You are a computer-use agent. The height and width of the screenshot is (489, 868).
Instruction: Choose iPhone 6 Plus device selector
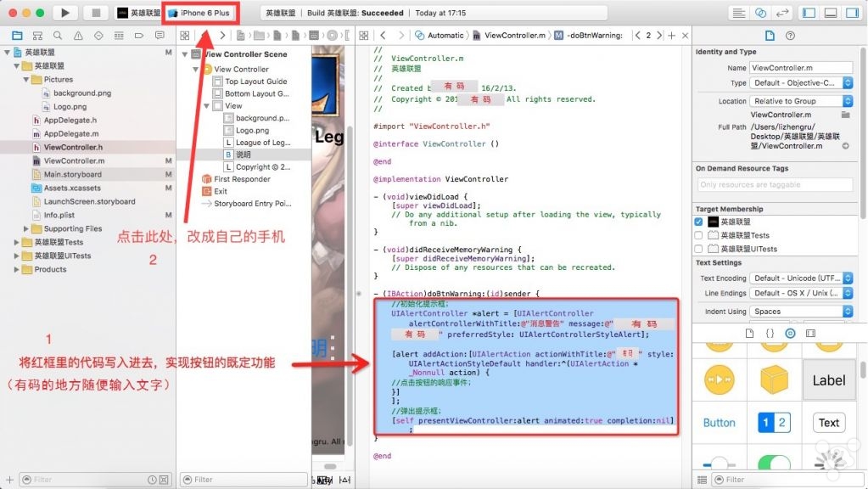[x=204, y=13]
